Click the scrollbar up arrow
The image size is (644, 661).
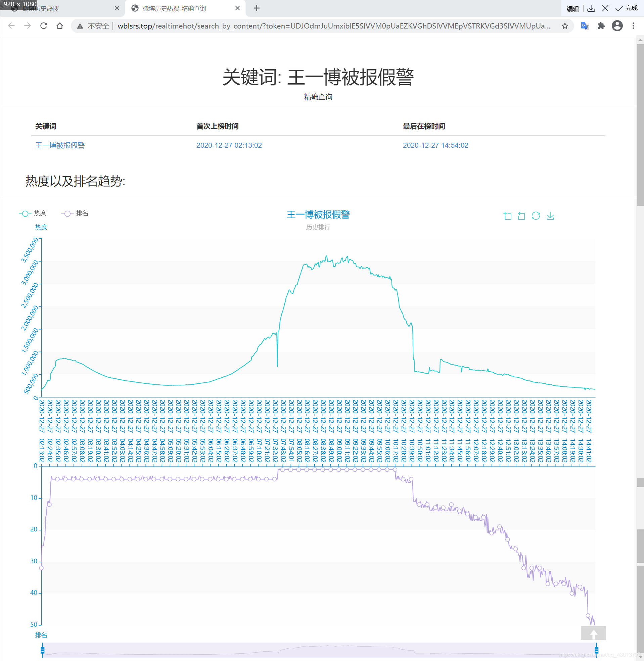[x=640, y=39]
